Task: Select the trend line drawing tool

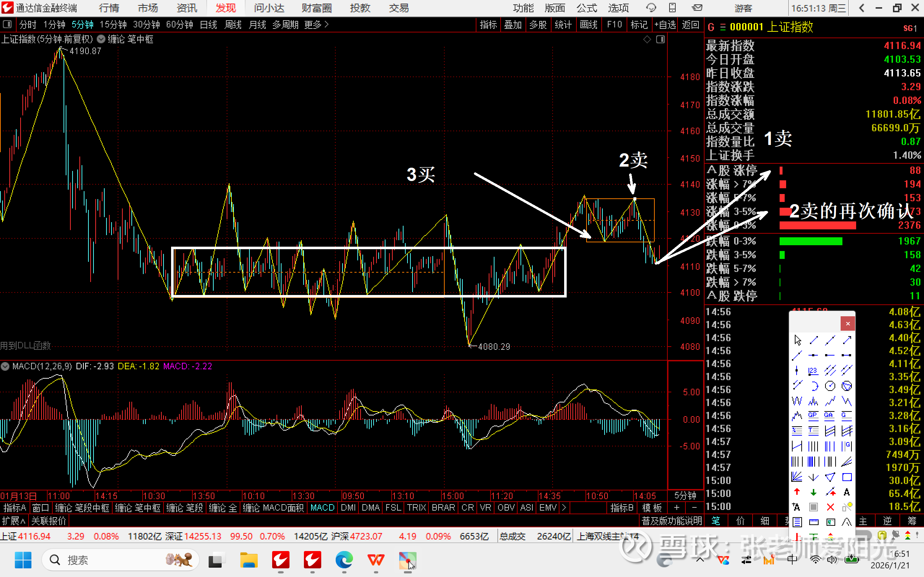Action: [814, 340]
